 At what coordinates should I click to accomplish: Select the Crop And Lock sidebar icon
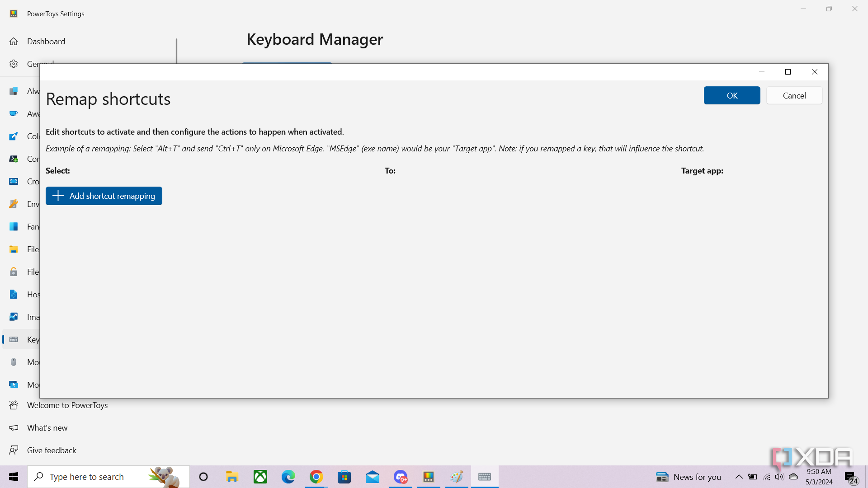point(14,181)
